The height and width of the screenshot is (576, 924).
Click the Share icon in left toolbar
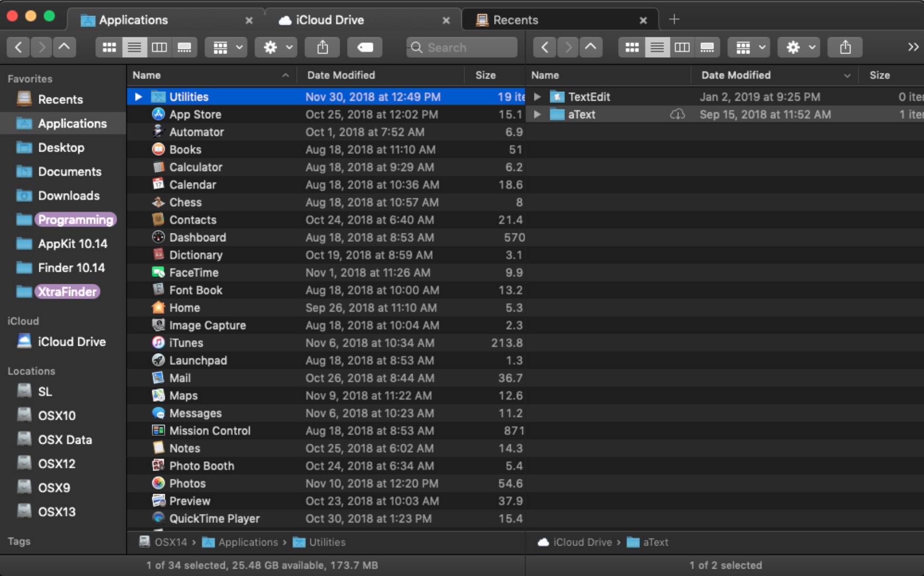pos(322,48)
